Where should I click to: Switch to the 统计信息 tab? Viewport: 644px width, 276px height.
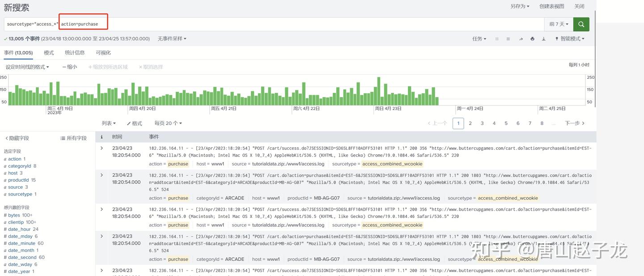(75, 52)
